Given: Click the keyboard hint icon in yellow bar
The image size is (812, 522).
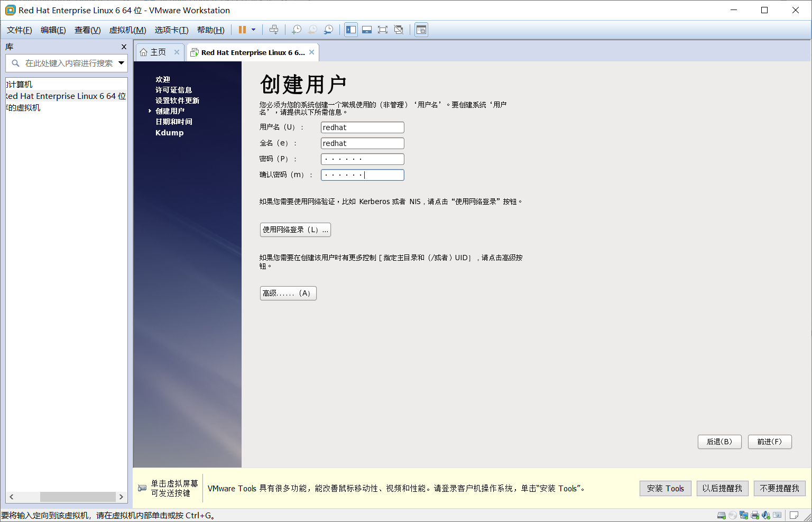Looking at the screenshot, I should [142, 488].
